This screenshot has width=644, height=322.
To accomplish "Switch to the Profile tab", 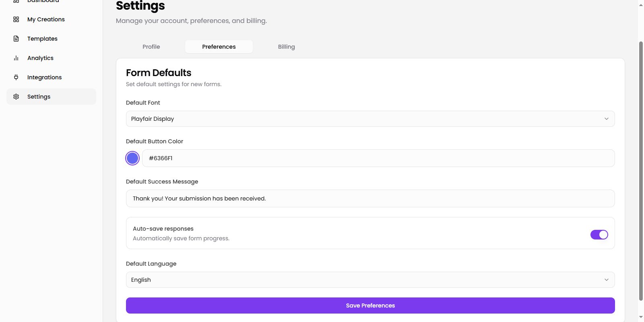I will (x=151, y=47).
